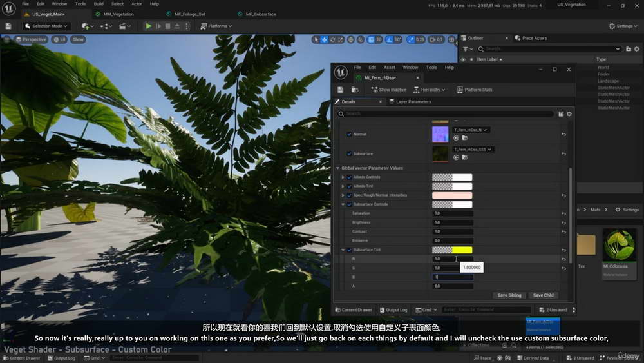The image size is (644, 363).
Task: Use selected asset arrow for Normal texture
Action: click(456, 138)
